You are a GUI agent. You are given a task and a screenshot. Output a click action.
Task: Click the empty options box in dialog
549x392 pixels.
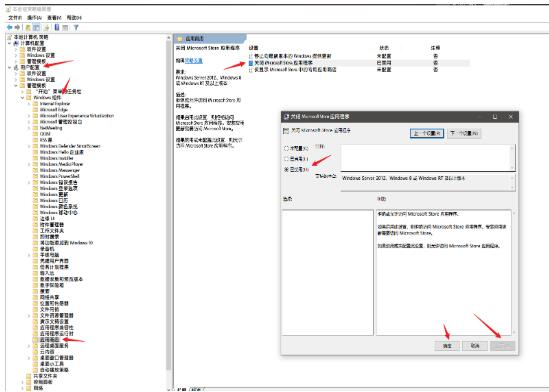328,272
